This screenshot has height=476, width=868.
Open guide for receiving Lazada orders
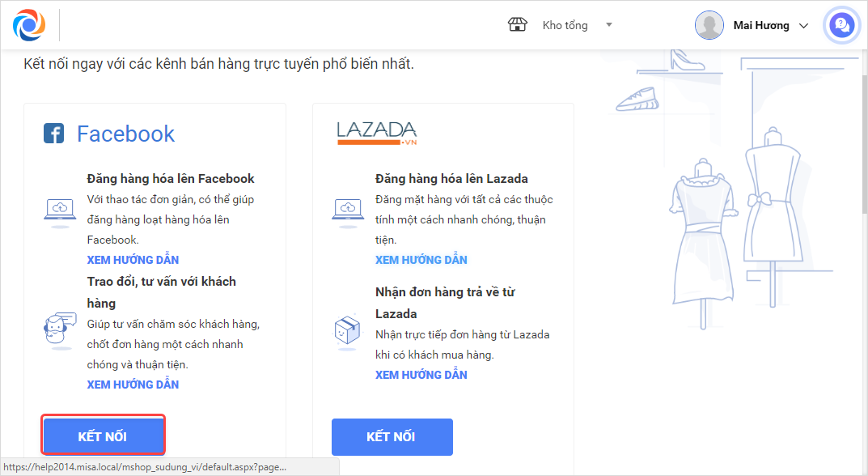click(x=421, y=375)
